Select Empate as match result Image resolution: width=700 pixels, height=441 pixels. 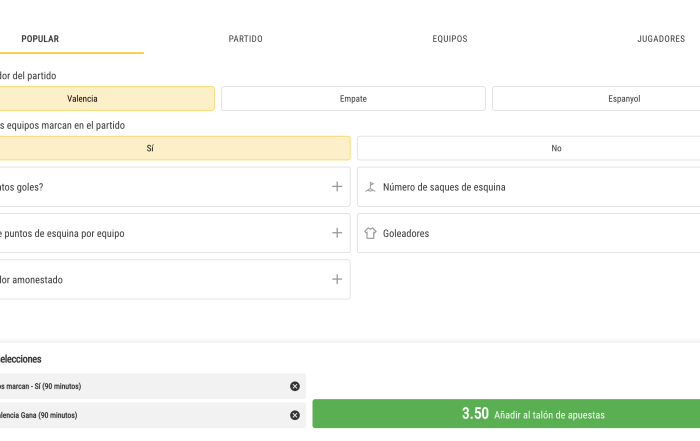click(353, 99)
